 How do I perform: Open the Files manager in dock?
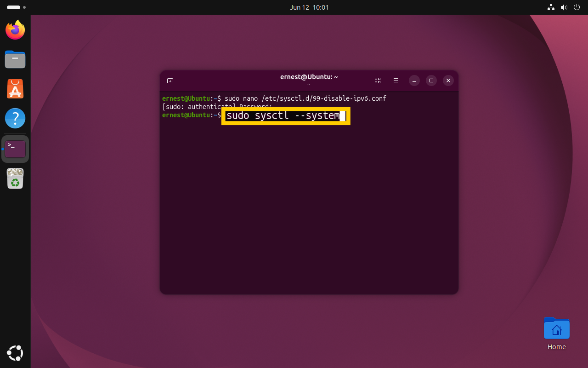pos(15,59)
